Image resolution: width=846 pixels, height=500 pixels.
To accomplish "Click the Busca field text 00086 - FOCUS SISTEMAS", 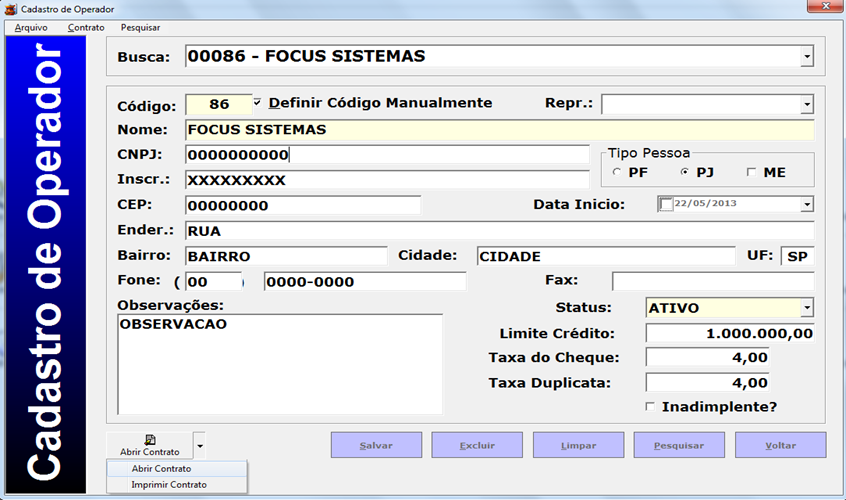I will coord(306,56).
